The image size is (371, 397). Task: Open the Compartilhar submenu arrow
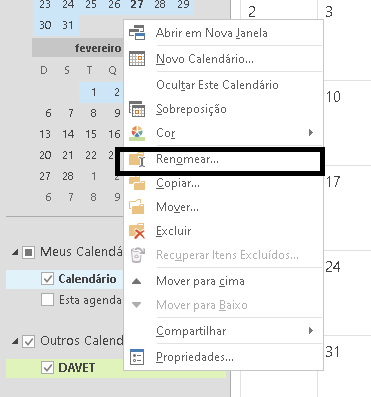pos(311,331)
